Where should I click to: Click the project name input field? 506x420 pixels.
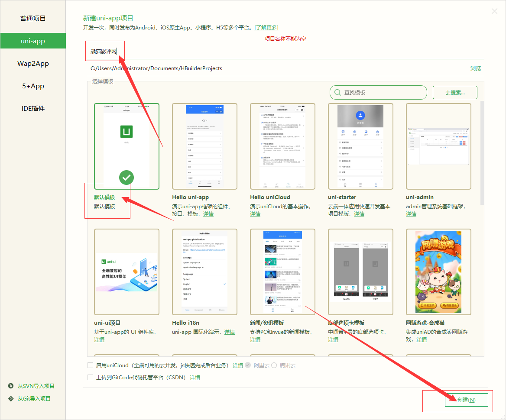pos(285,51)
